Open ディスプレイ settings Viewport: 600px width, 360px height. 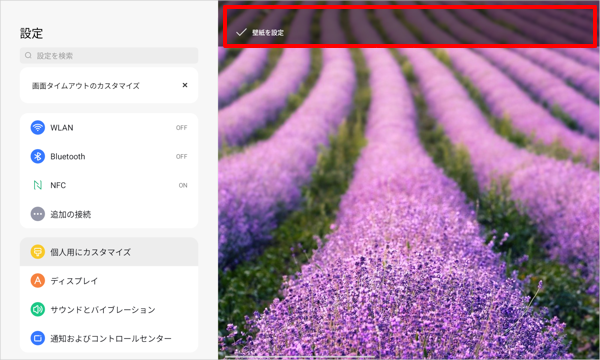pos(109,280)
